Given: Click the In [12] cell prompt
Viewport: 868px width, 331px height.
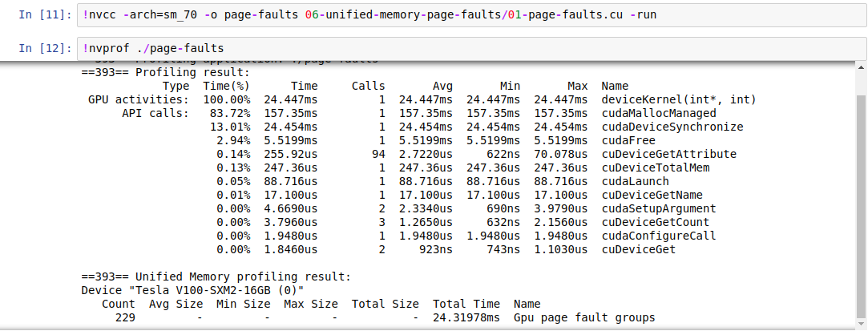Looking at the screenshot, I should pyautogui.click(x=45, y=48).
